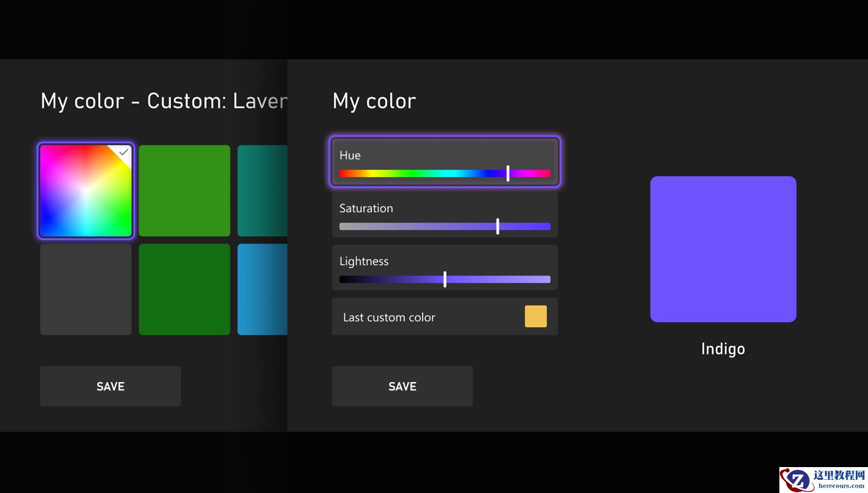Choose the dark green color tile
Image resolution: width=868 pixels, height=493 pixels.
[184, 289]
